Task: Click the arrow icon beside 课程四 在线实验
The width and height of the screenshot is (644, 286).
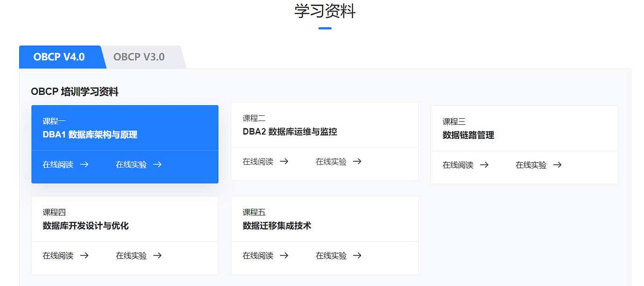Action: pos(158,256)
